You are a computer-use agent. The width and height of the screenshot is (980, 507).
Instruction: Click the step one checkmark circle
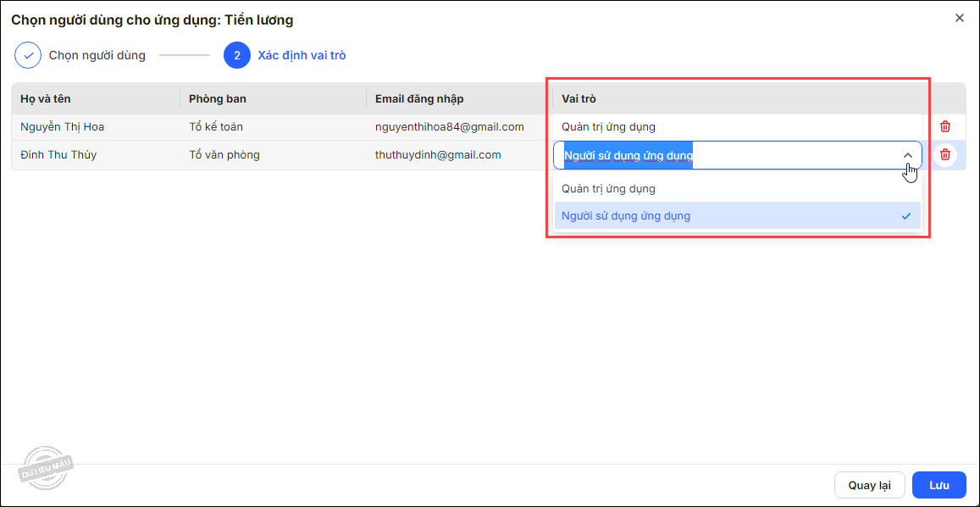tap(28, 56)
